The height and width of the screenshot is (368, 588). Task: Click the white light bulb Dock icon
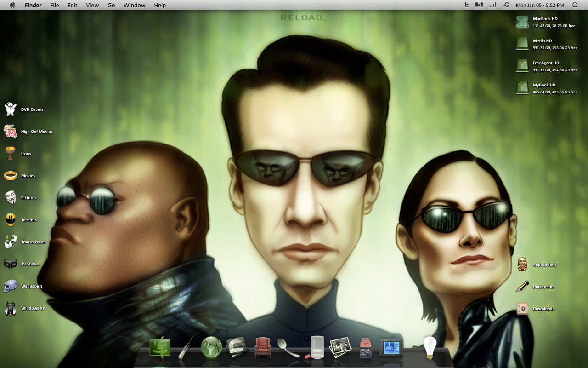430,347
